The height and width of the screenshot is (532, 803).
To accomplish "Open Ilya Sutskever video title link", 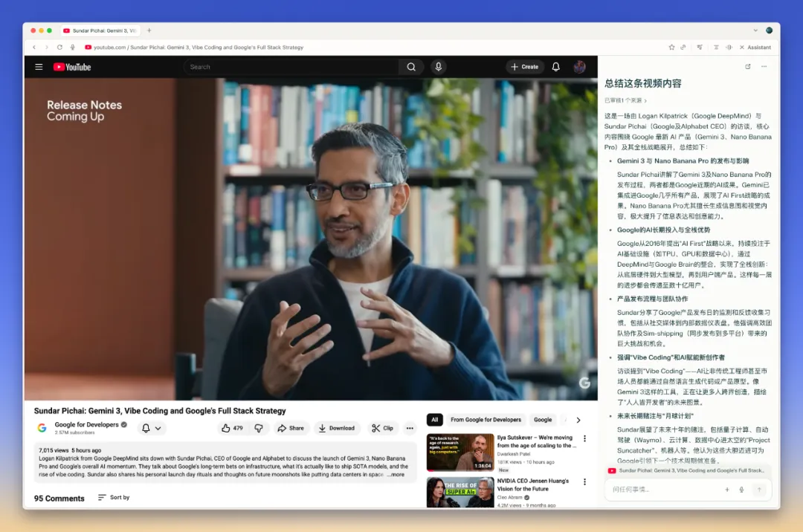I will [535, 441].
